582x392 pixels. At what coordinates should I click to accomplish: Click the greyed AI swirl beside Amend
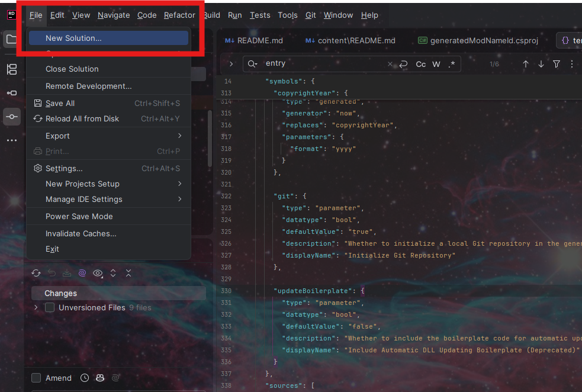click(115, 378)
